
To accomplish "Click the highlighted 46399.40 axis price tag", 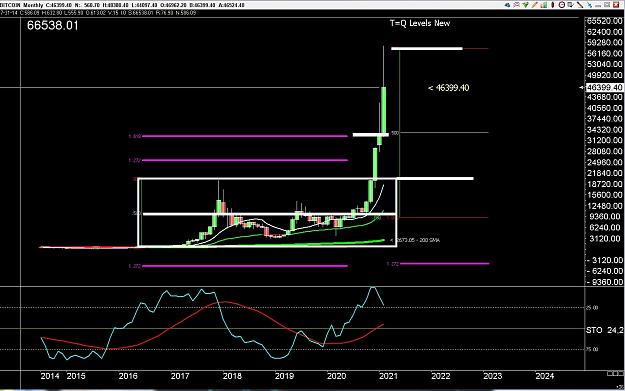I will pos(604,87).
